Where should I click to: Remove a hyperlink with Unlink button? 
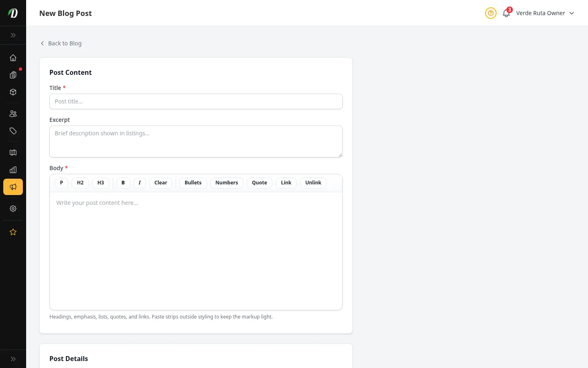[x=313, y=183]
